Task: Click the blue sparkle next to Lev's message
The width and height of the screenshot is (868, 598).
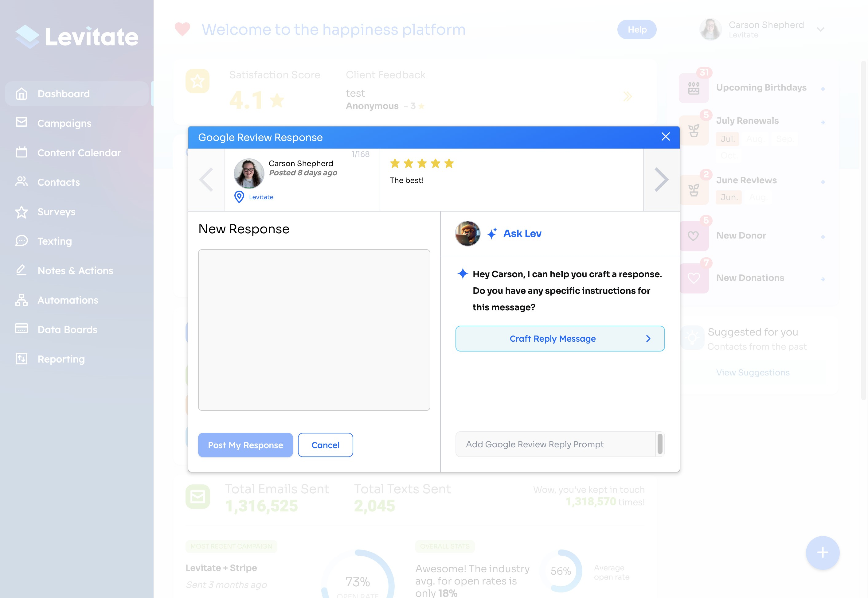Action: (463, 274)
